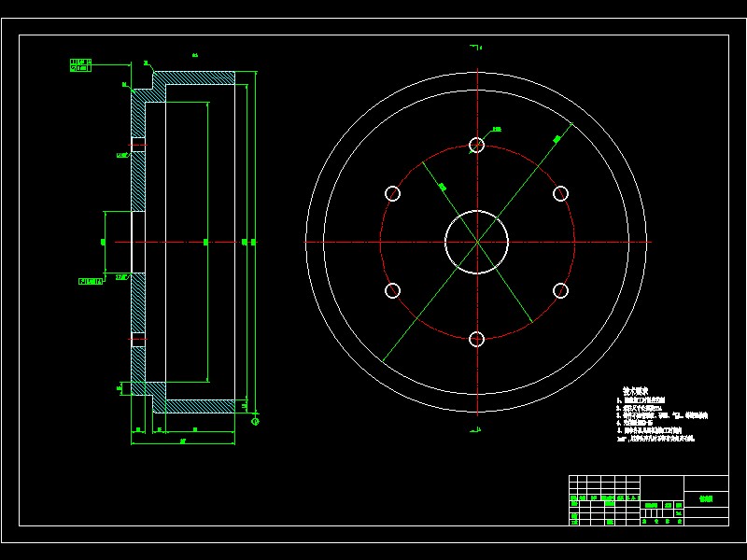Click the datum symbol below the section view
This screenshot has width=747, height=560.
(255, 421)
